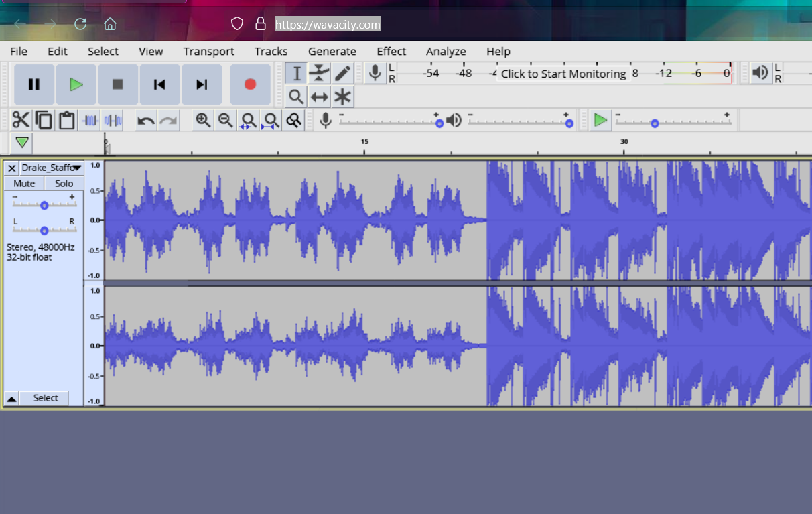Fit project to width zoom icon
This screenshot has width=812, height=514.
click(x=271, y=120)
